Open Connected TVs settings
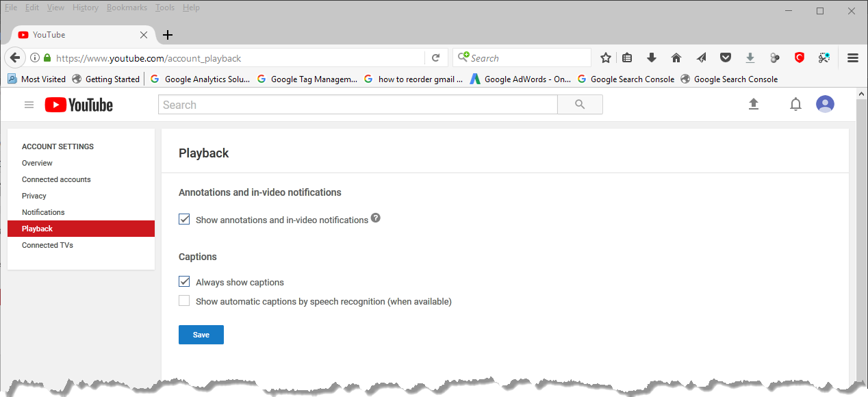Image resolution: width=868 pixels, height=397 pixels. (x=47, y=245)
